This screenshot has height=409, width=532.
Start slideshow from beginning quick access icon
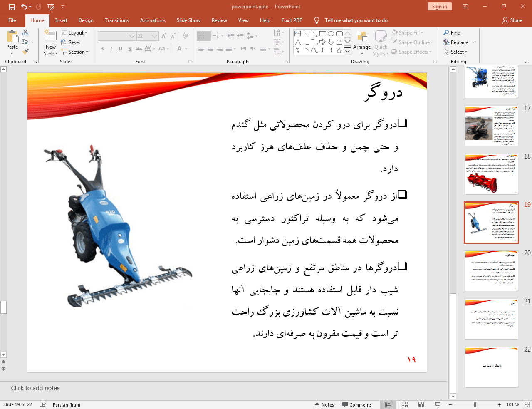click(51, 7)
